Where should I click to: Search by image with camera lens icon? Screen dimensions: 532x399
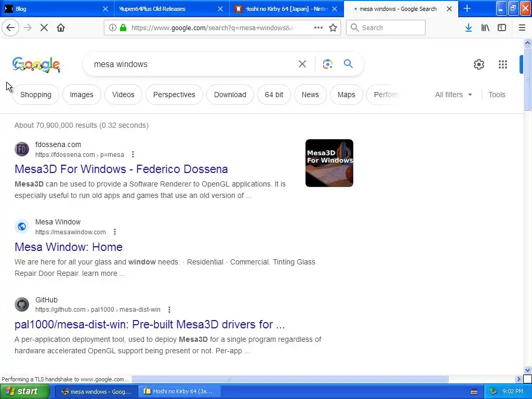(x=327, y=64)
